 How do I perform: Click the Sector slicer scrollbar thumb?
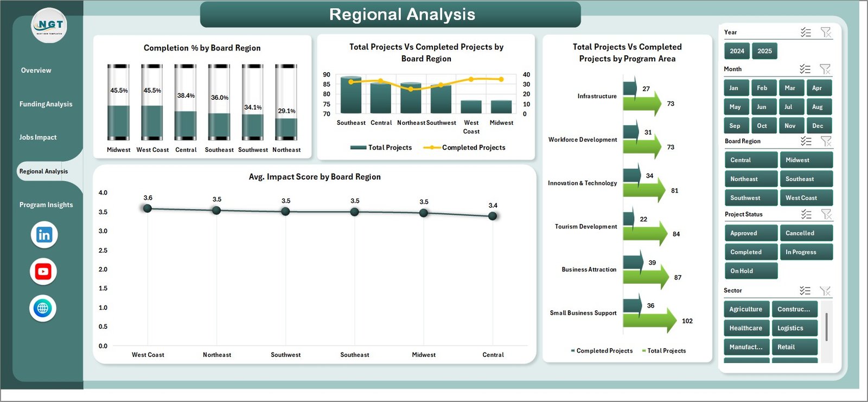(x=826, y=327)
